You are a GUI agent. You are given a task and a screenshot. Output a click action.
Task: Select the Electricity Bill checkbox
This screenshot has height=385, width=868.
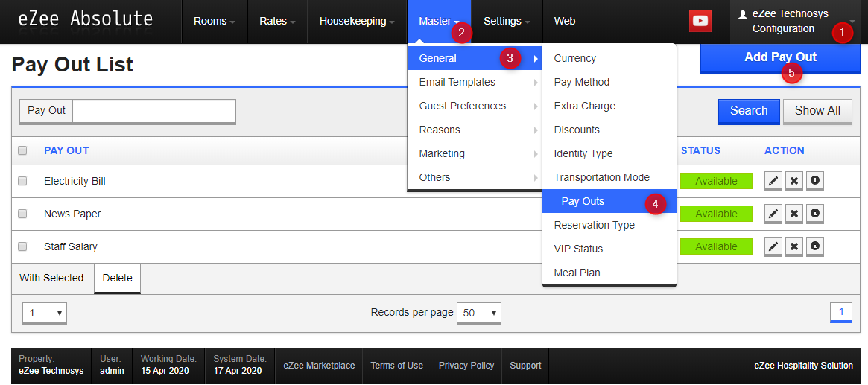[x=22, y=181]
